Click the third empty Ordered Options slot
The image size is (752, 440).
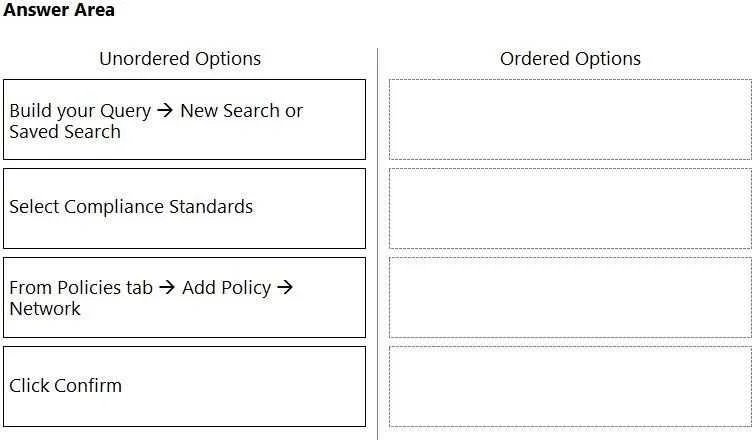coord(570,297)
